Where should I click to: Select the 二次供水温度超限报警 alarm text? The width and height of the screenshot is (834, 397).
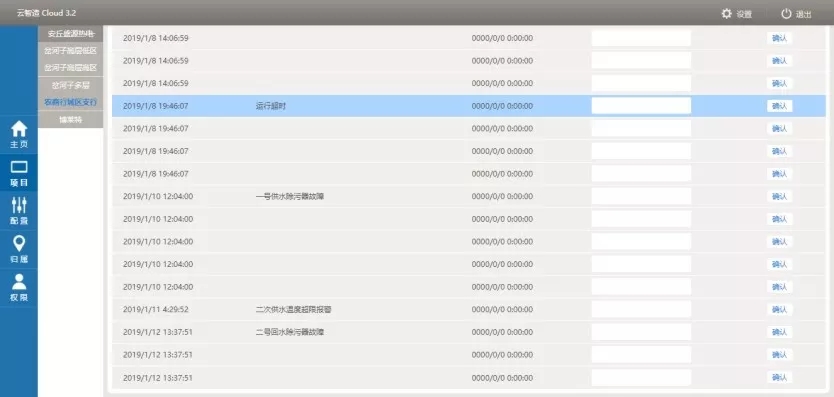(294, 309)
